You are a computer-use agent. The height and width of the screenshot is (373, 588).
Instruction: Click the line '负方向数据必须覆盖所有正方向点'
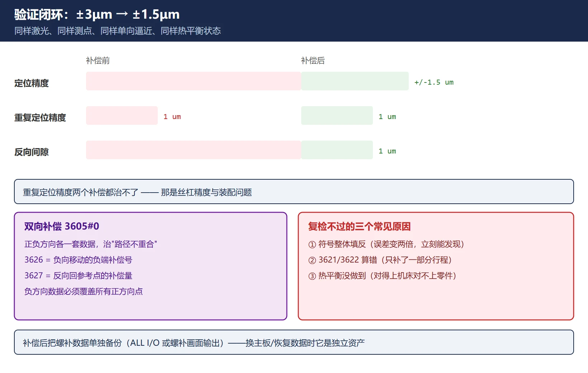(84, 292)
